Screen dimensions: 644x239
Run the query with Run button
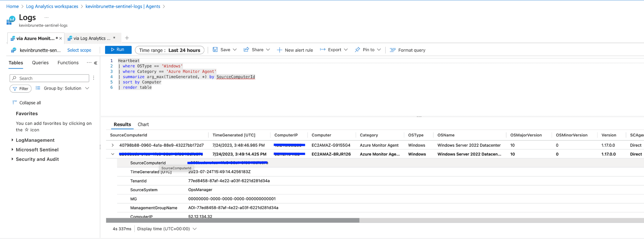pyautogui.click(x=118, y=50)
